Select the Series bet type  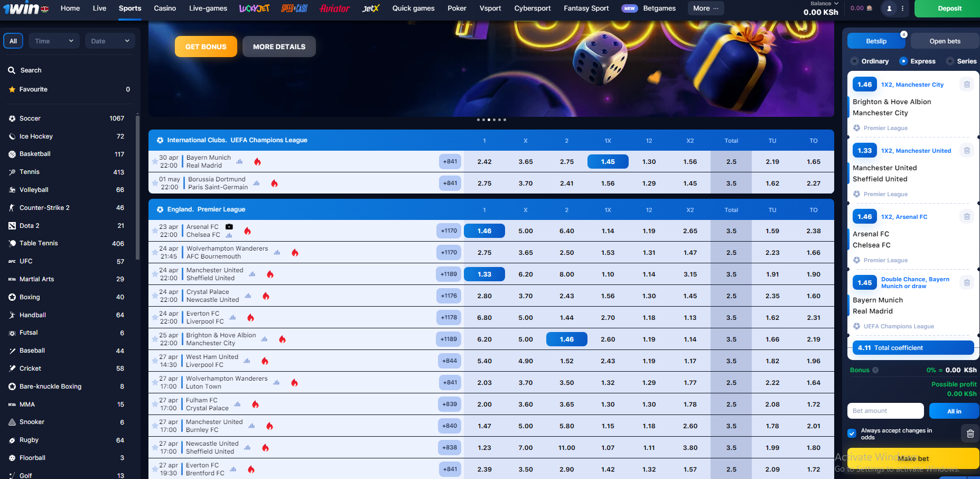coord(962,61)
